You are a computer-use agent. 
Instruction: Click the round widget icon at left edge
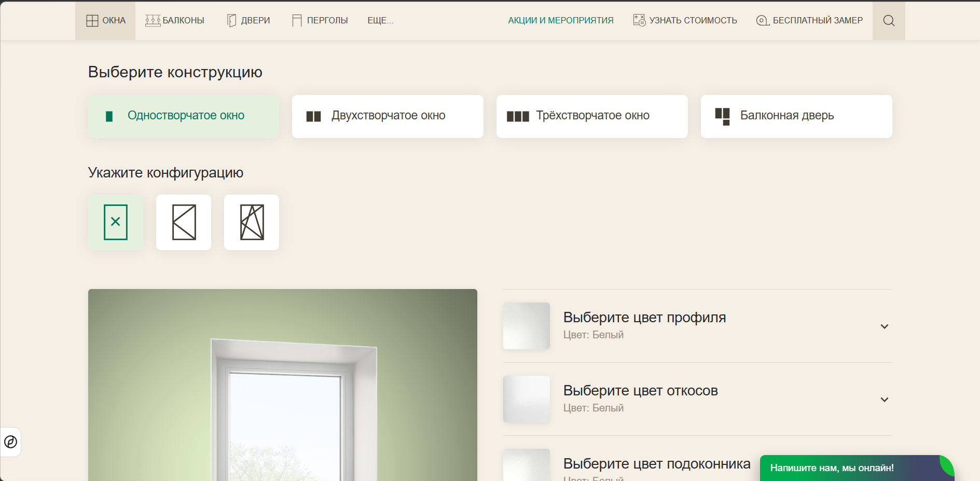[10, 442]
